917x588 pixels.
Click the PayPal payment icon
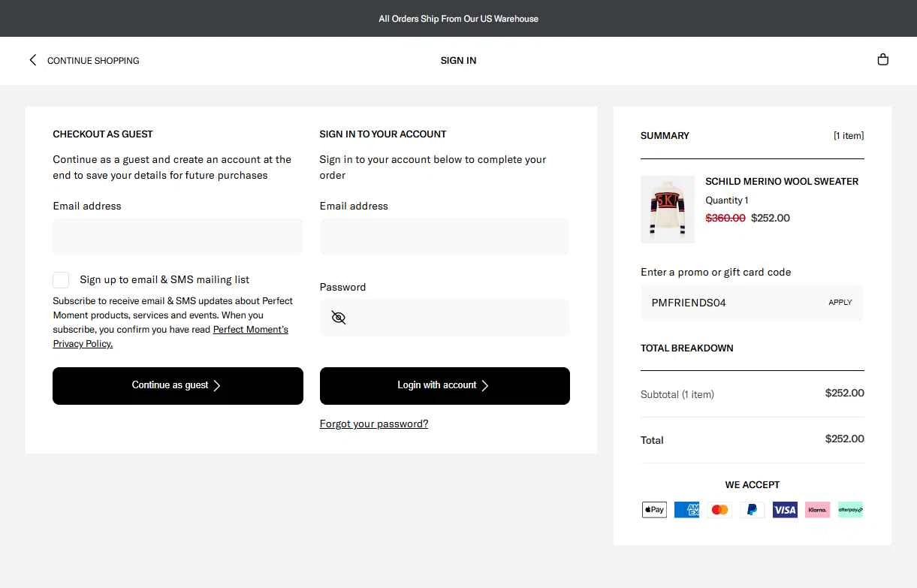(752, 510)
